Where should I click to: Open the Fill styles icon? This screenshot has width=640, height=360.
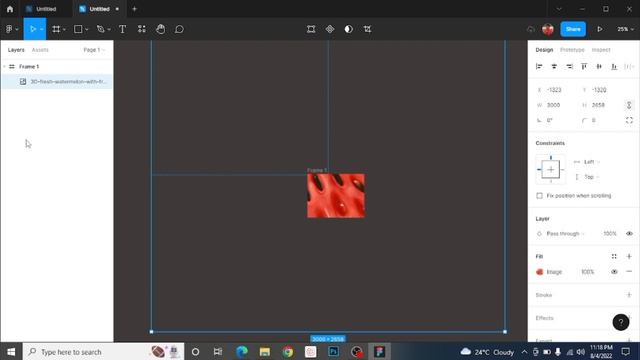tap(614, 256)
